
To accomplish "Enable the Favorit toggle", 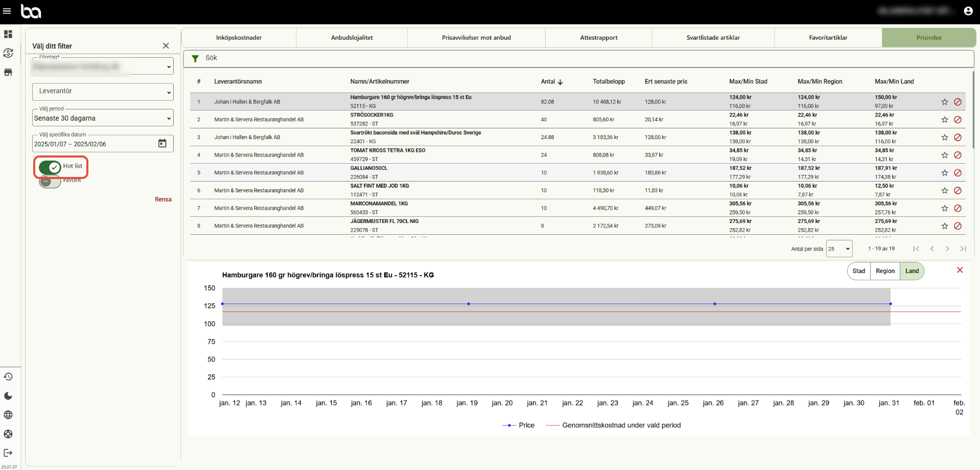I will coord(50,182).
